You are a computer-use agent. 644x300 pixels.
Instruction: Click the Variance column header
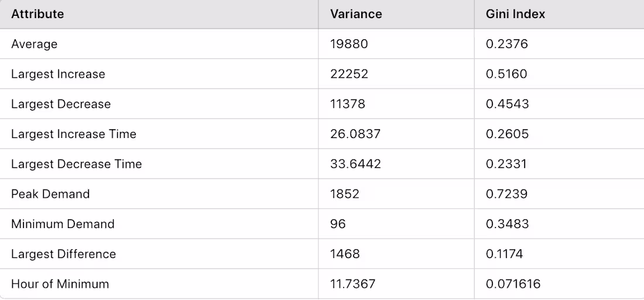355,14
